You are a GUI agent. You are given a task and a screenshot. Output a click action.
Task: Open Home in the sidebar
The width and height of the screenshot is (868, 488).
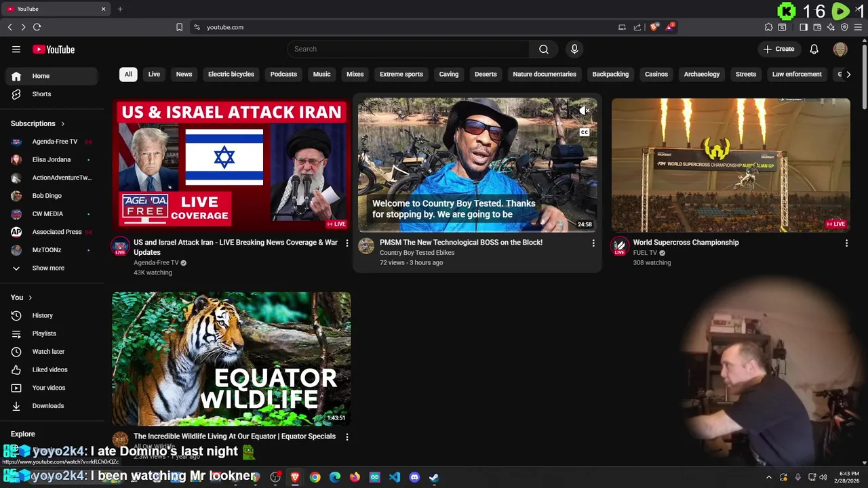coord(52,76)
